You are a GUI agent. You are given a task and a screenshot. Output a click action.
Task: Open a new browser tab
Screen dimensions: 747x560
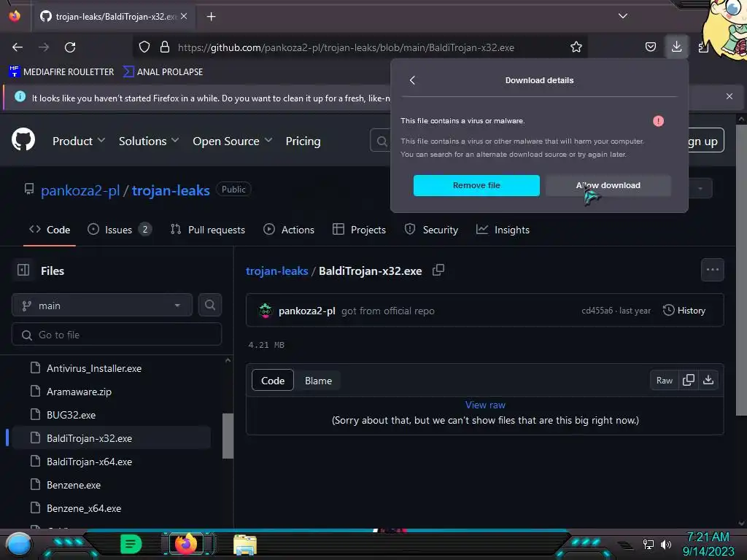click(211, 17)
